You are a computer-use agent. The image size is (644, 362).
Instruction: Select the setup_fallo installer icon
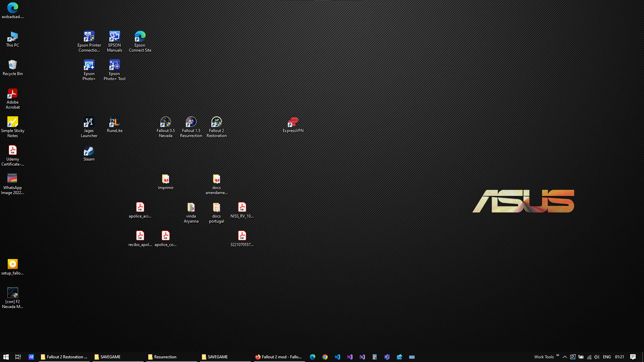[12, 267]
